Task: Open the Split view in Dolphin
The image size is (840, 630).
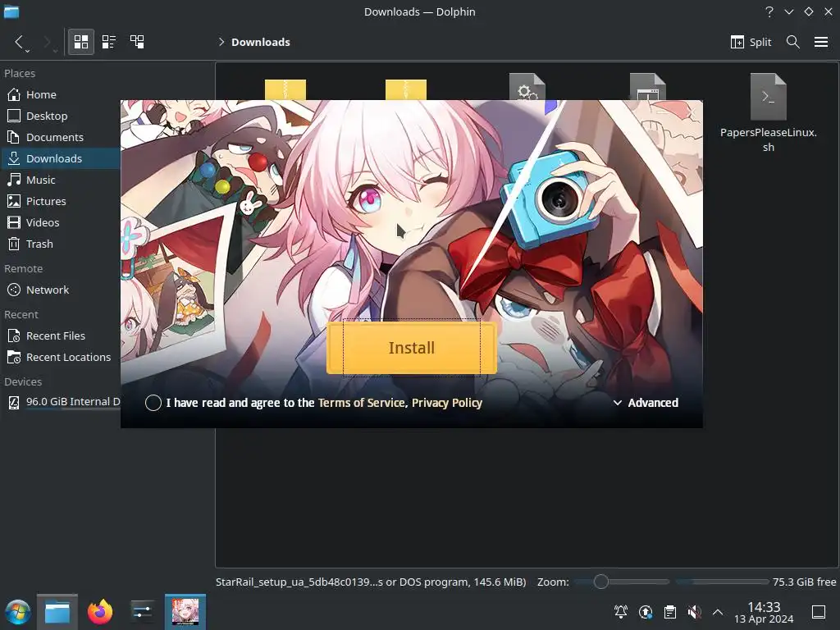Action: 751,42
